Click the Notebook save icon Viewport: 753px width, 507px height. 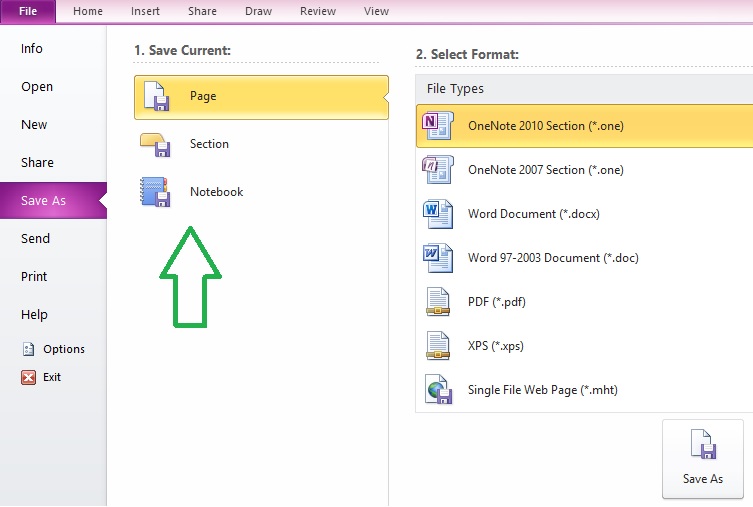(155, 192)
